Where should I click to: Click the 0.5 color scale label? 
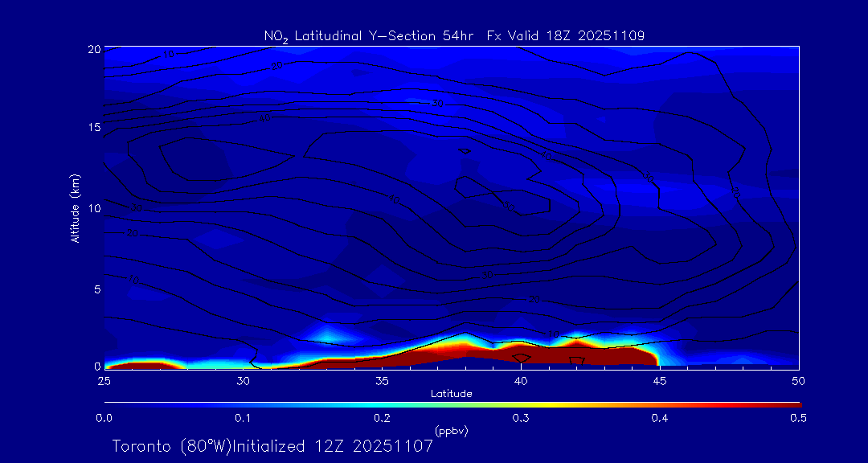[x=799, y=418]
